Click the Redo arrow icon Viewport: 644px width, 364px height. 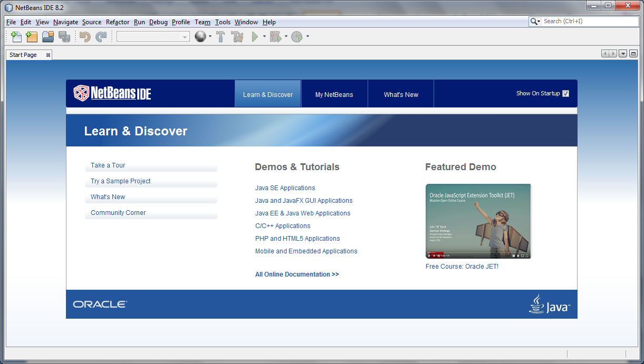point(101,37)
